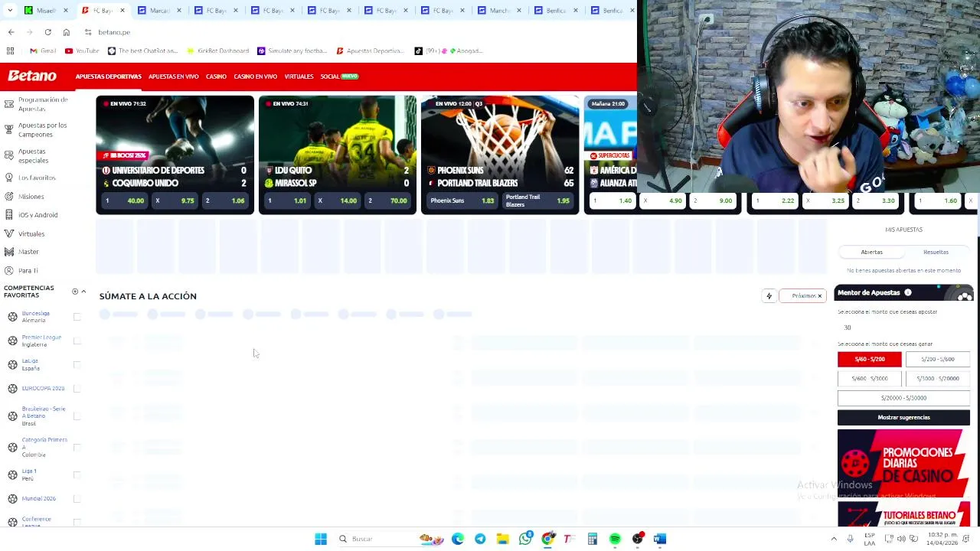Open the Promociones Diarias de Casino banner
Image resolution: width=980 pixels, height=551 pixels.
903,463
